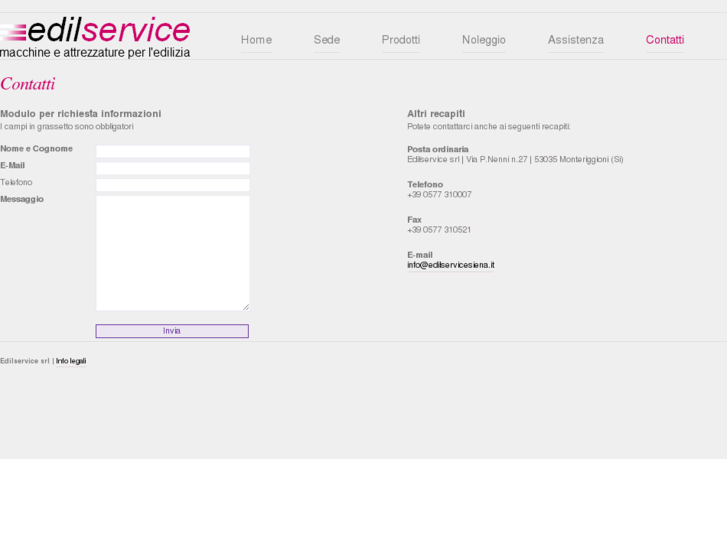The image size is (727, 545).
Task: Grab the Messaggio textarea resize handle
Action: point(245,306)
